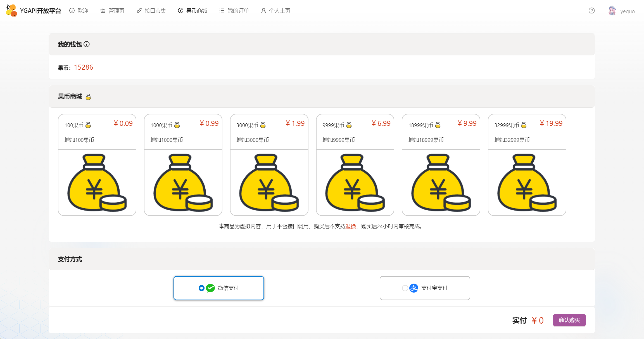Click the 管理页 management page icon
Viewport: 644px width, 339px height.
[103, 10]
